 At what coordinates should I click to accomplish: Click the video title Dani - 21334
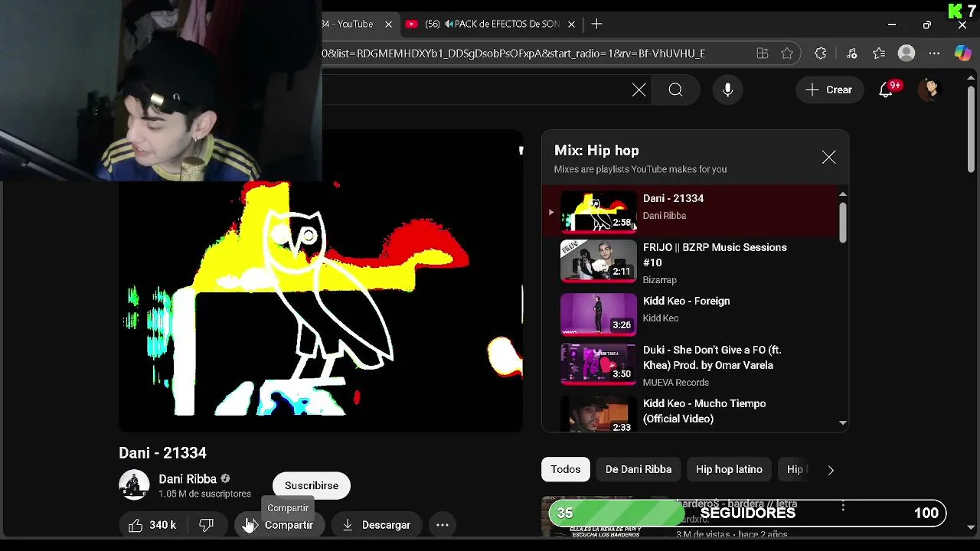(162, 453)
